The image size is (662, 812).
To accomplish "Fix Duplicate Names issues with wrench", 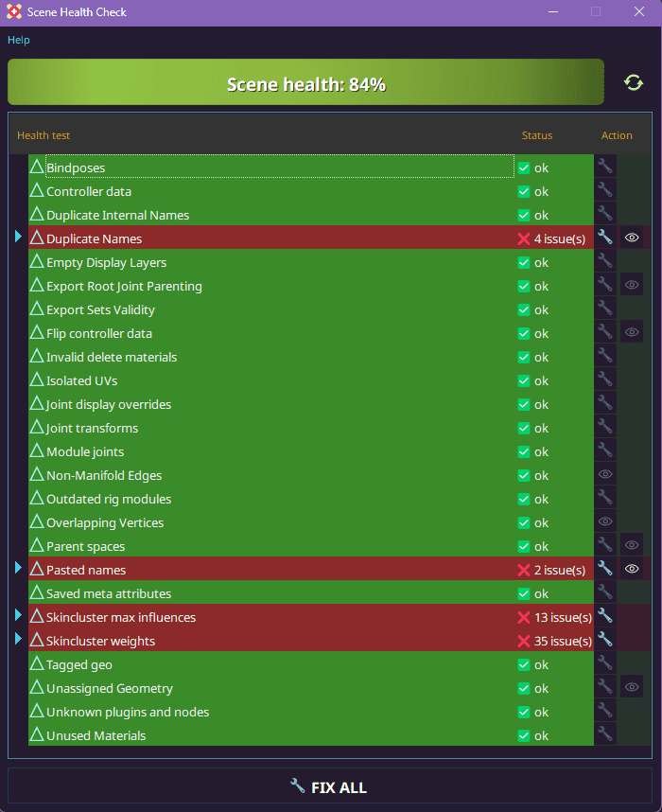I will [605, 238].
